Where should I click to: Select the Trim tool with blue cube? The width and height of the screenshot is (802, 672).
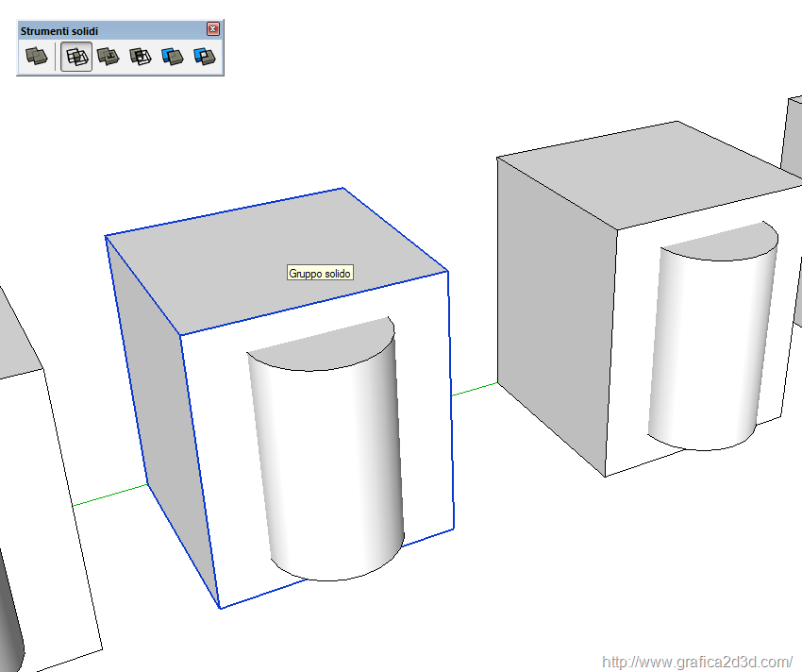[x=172, y=58]
